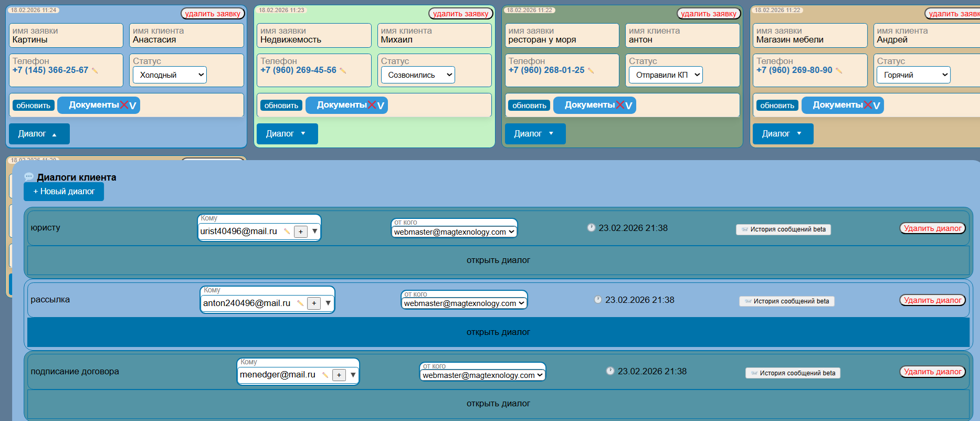This screenshot has width=980, height=421.
Task: Open the Отправили КП status dropdown
Action: [x=665, y=75]
